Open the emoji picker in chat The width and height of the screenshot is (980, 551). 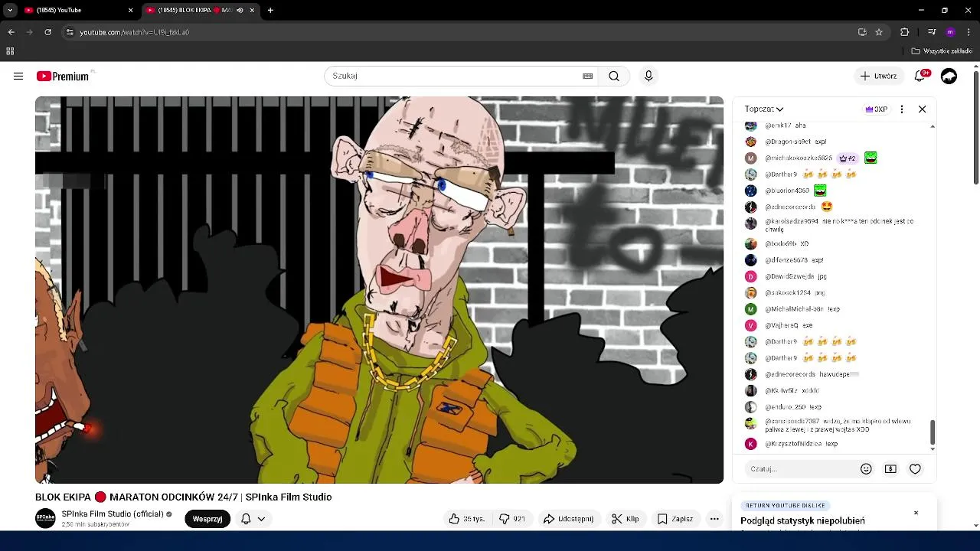pos(866,469)
